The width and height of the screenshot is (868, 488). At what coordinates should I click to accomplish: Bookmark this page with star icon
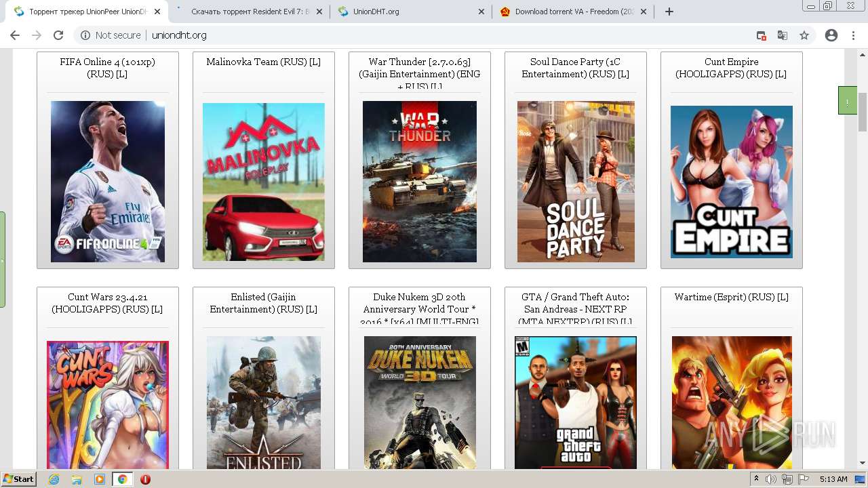804,35
